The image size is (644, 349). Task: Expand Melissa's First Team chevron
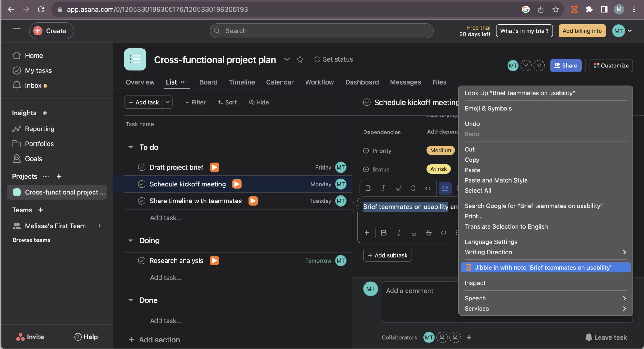point(100,226)
